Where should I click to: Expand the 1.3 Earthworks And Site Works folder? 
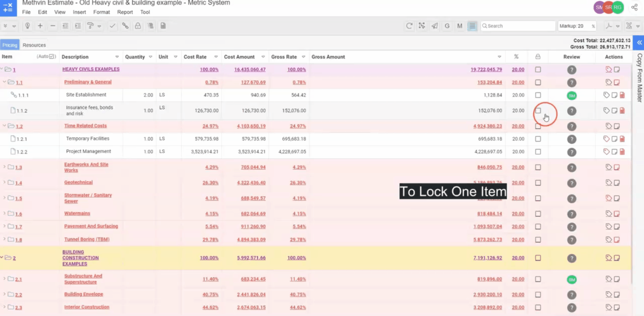[4, 167]
